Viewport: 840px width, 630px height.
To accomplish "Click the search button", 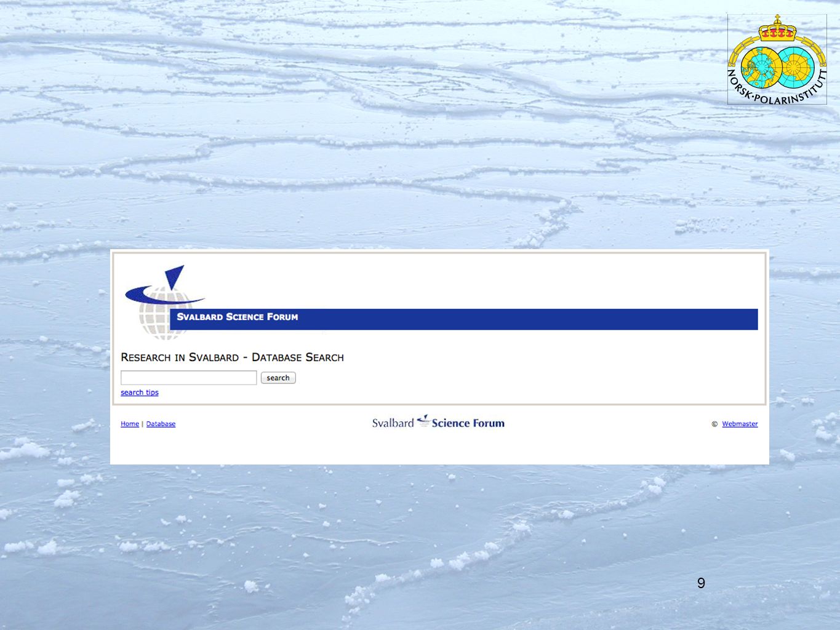I will tap(278, 378).
